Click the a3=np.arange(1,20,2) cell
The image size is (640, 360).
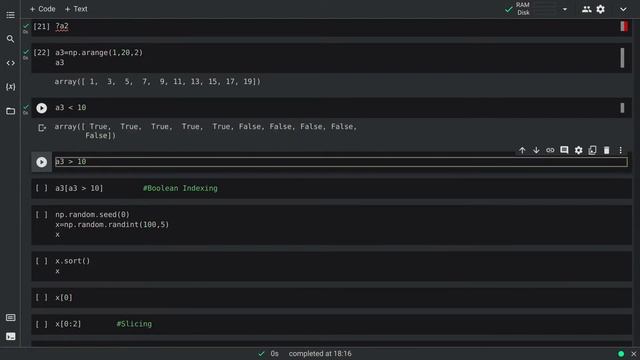point(331,58)
